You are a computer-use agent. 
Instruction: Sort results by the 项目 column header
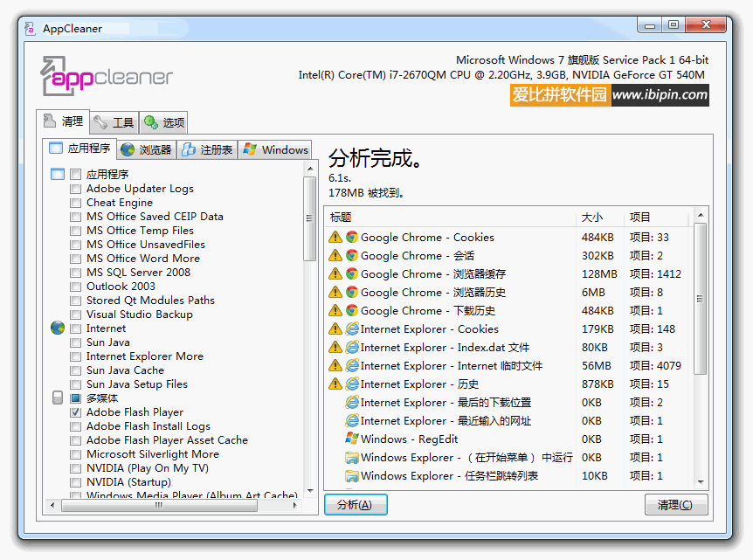click(x=657, y=217)
